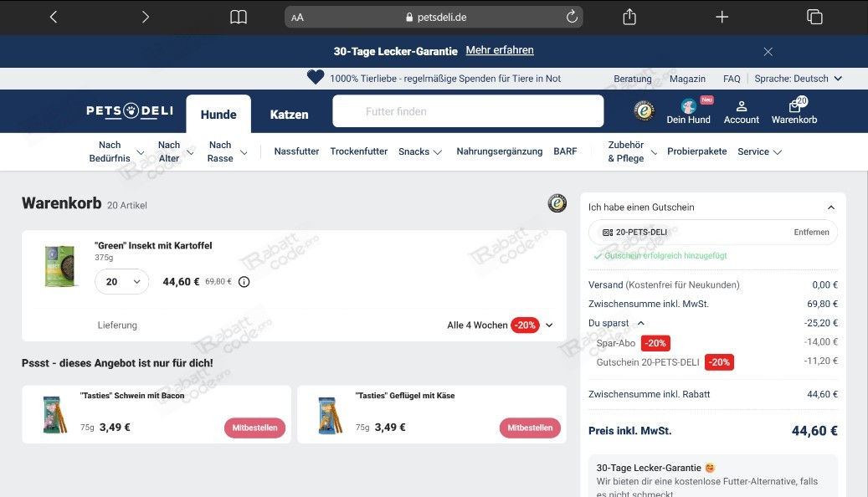Expand the Nach Bedürfnis menu
868x497 pixels.
(116, 151)
